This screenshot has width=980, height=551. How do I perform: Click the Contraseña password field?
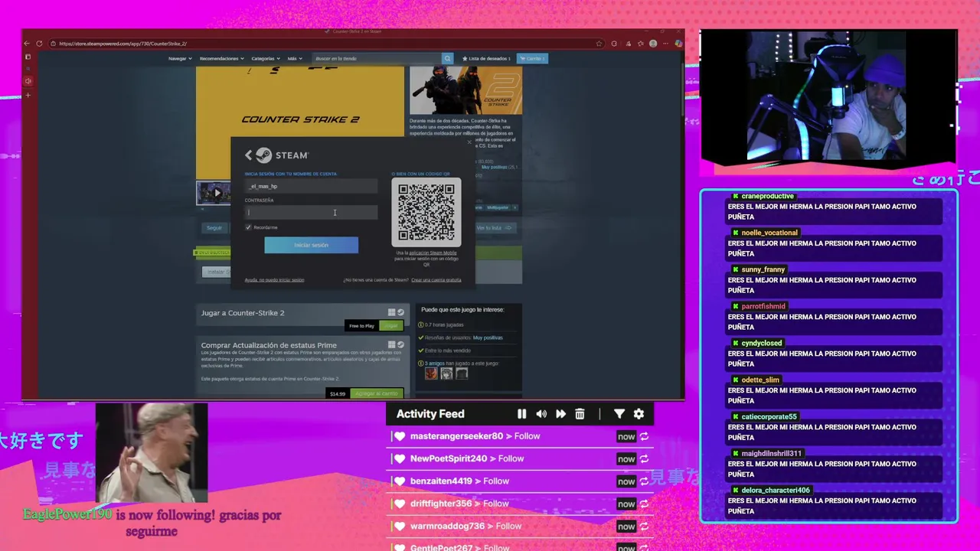coord(311,212)
